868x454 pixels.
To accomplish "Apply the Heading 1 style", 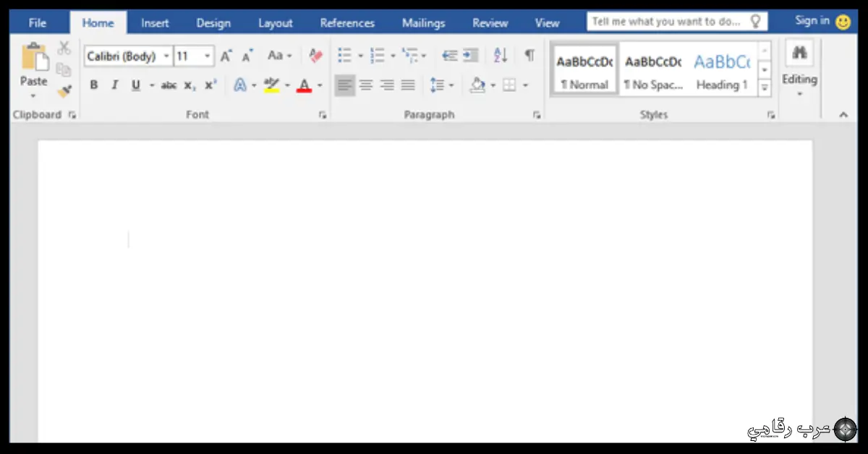I will click(x=722, y=71).
